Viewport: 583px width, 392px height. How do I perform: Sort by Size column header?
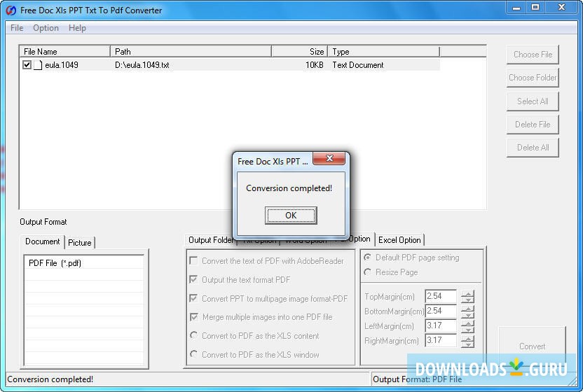point(299,51)
